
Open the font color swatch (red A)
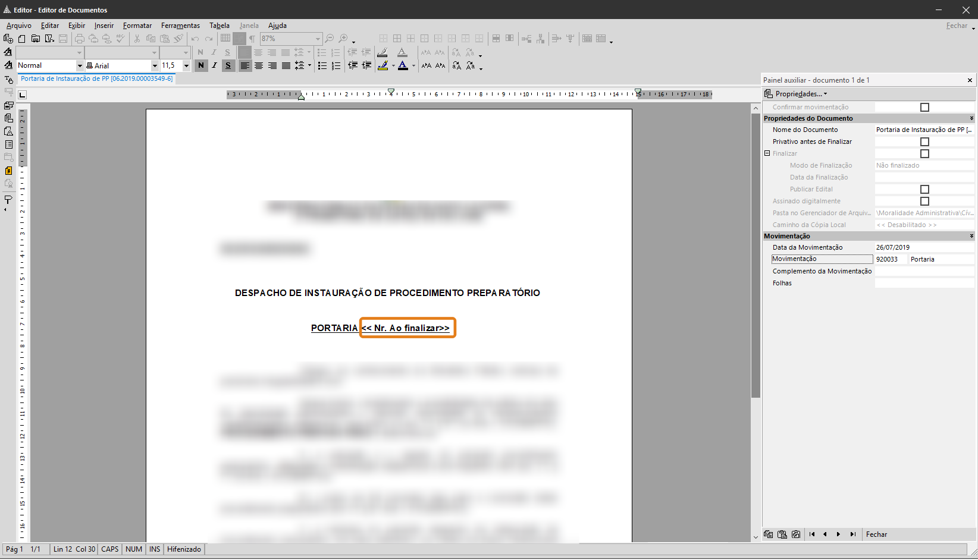[403, 65]
